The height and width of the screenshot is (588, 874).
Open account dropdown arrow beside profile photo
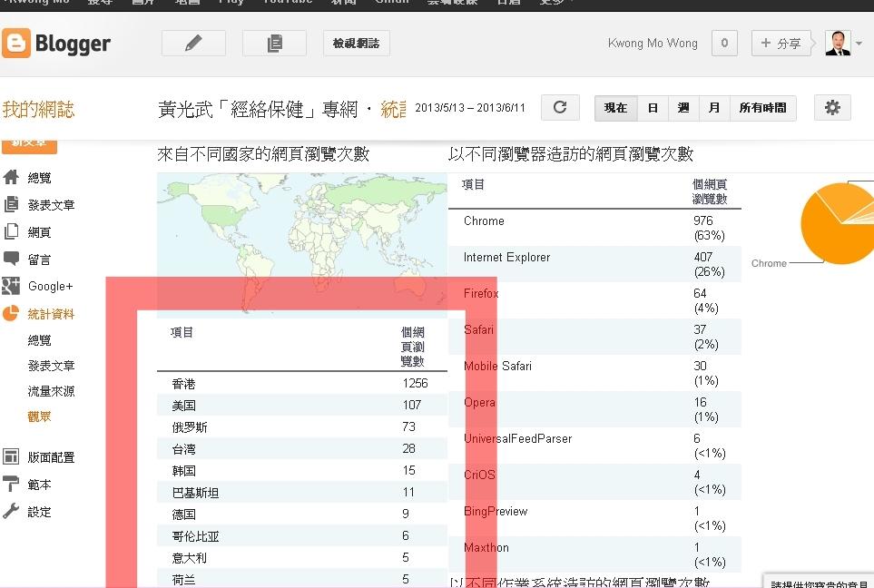tap(859, 44)
